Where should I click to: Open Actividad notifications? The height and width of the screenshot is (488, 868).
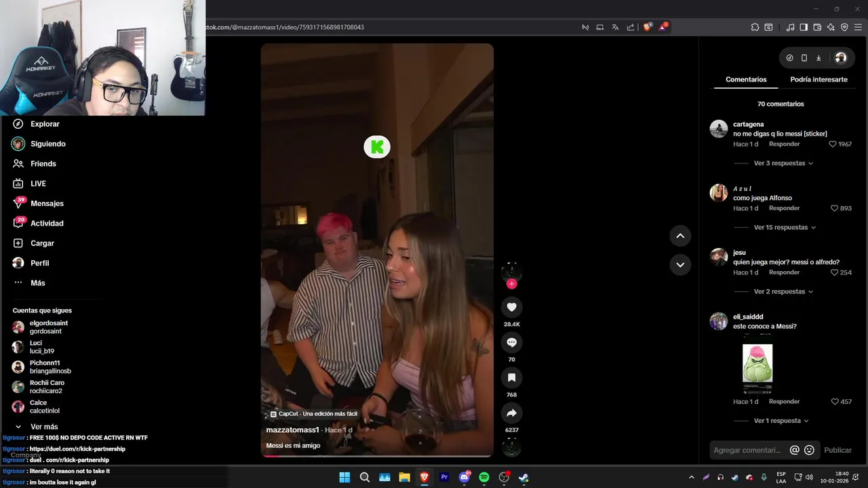point(38,223)
